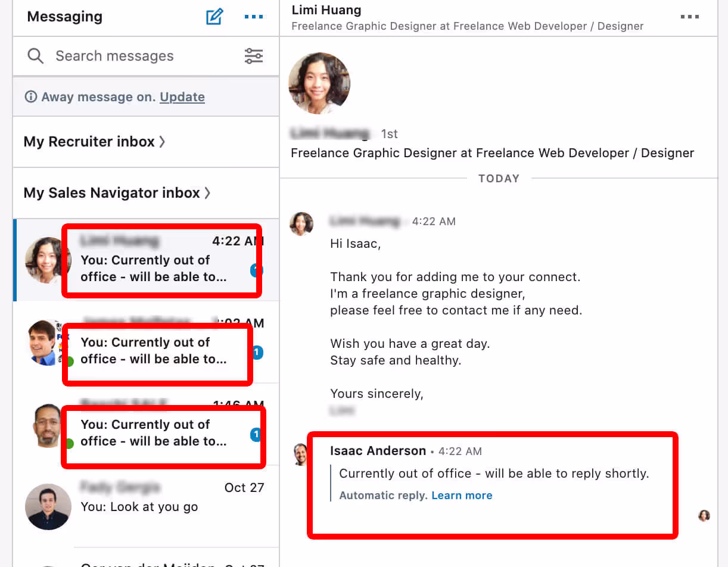Viewport: 728px width, 567px height.
Task: Click the TODAY date separator label
Action: tap(499, 178)
